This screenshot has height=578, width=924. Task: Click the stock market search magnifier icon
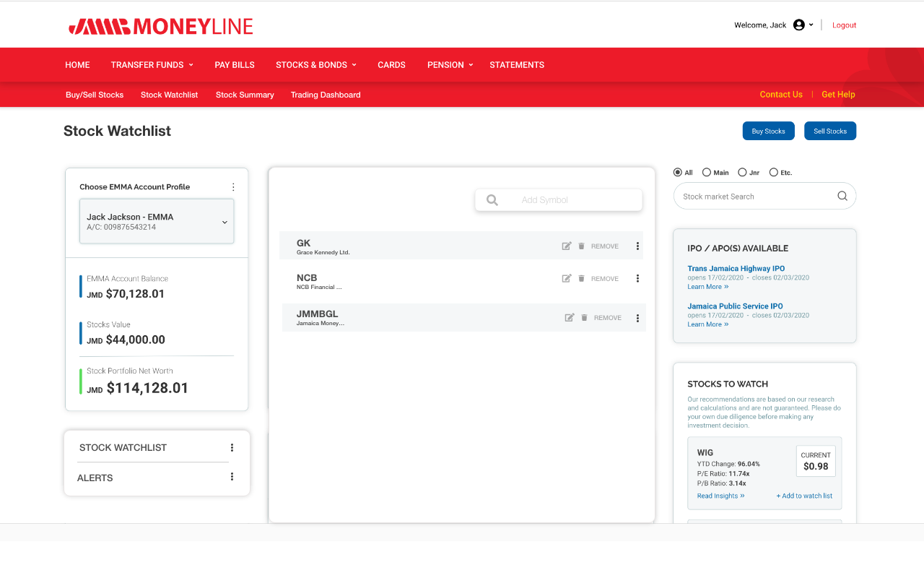[x=842, y=196]
